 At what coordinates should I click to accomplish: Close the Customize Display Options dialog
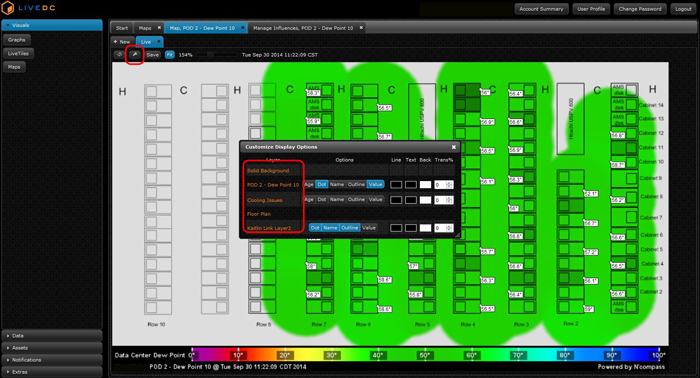point(454,147)
